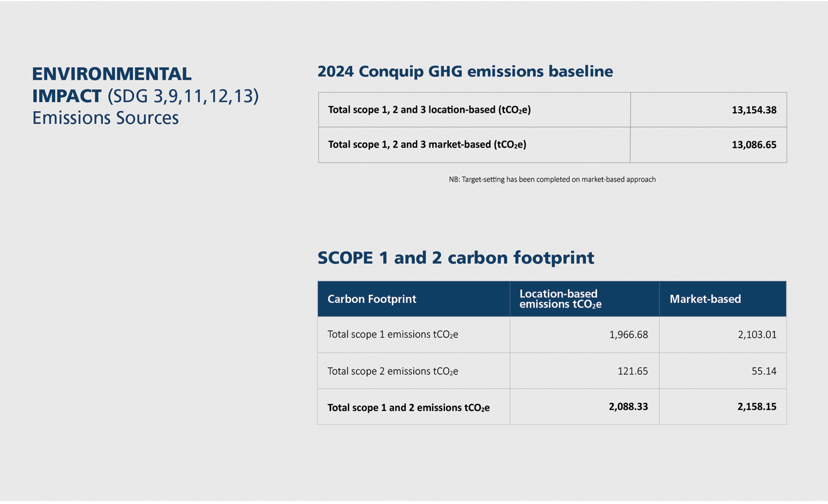This screenshot has height=504, width=828.
Task: Click the ENVIRONMENTAL IMPACT heading
Action: (x=112, y=85)
